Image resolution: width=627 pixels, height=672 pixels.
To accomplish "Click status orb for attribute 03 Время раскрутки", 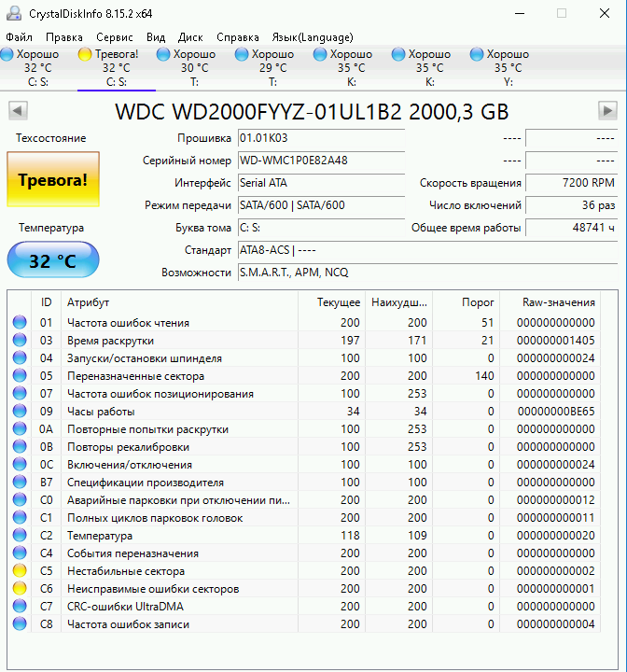I will (x=20, y=340).
